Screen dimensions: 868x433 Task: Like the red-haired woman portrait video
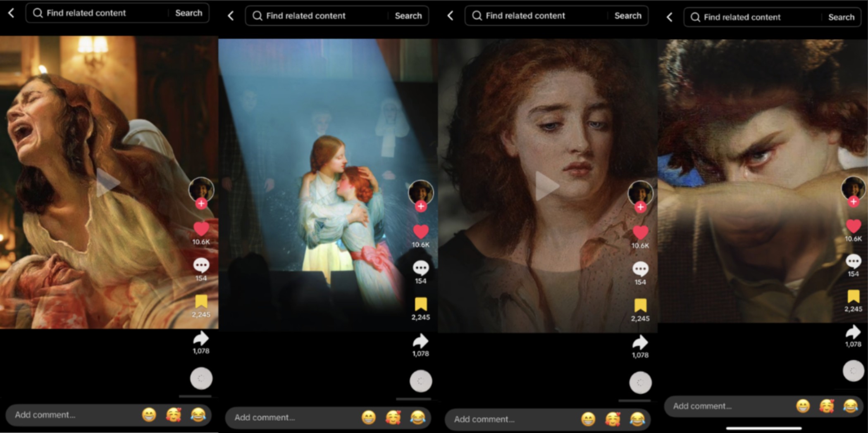click(640, 233)
